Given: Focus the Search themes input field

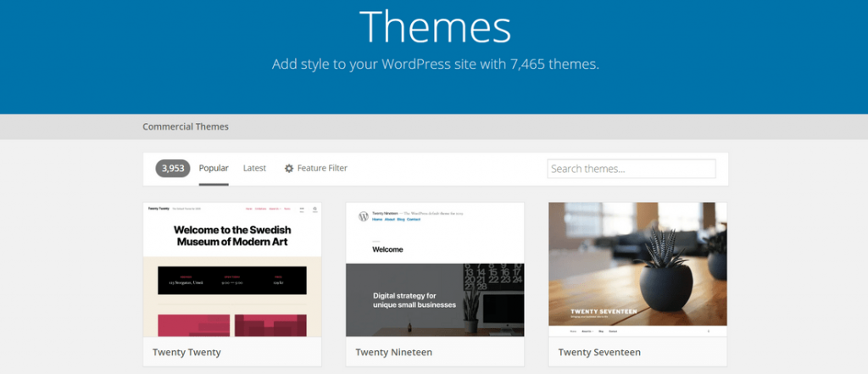Looking at the screenshot, I should (x=632, y=169).
